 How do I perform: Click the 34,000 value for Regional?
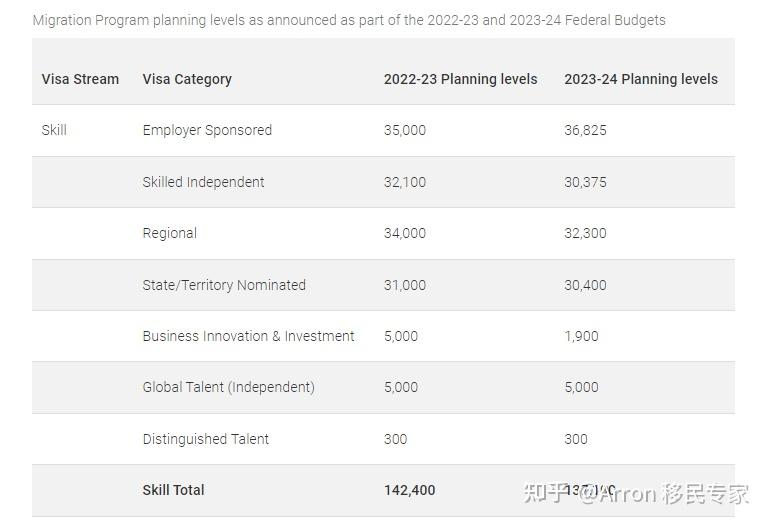405,233
